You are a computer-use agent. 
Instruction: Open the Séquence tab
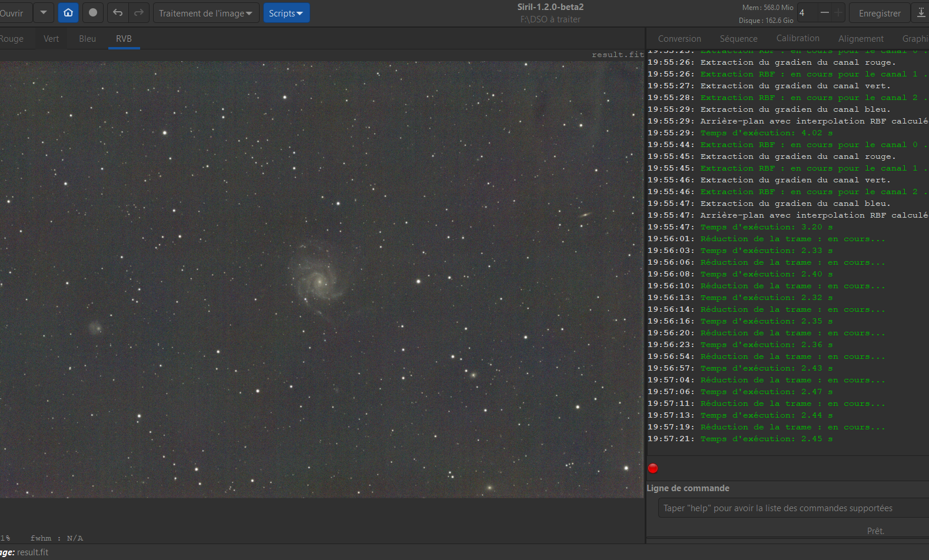739,39
